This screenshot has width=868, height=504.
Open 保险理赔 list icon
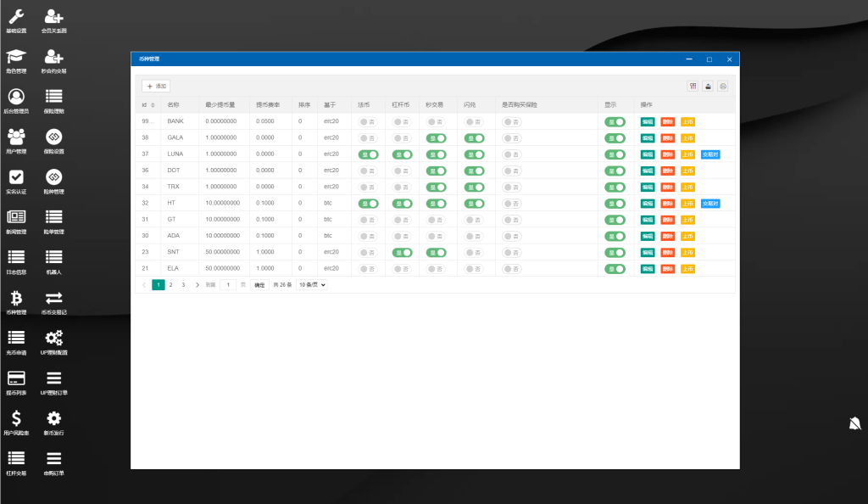coord(53,97)
